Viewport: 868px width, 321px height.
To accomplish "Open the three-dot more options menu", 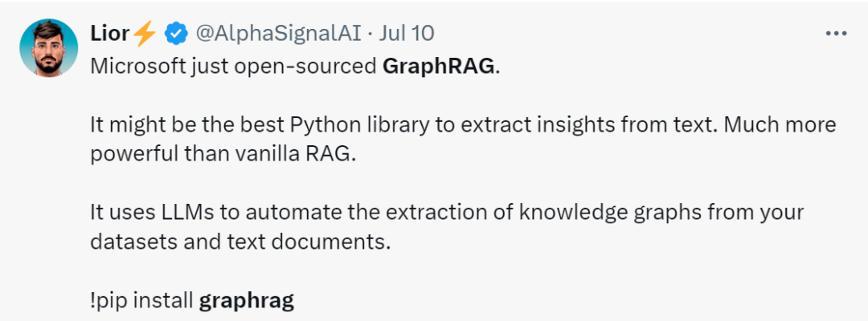I will (836, 34).
